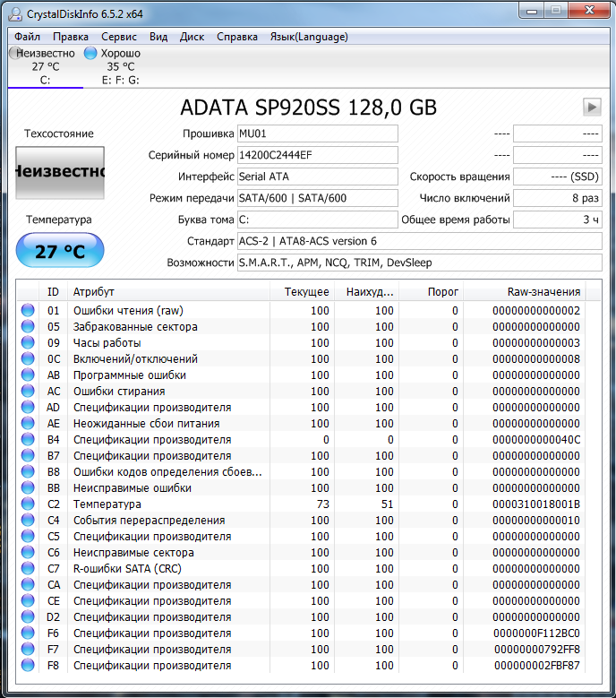Select the События перераспределения attribute text
Screen dimensions: 616x698
click(149, 521)
